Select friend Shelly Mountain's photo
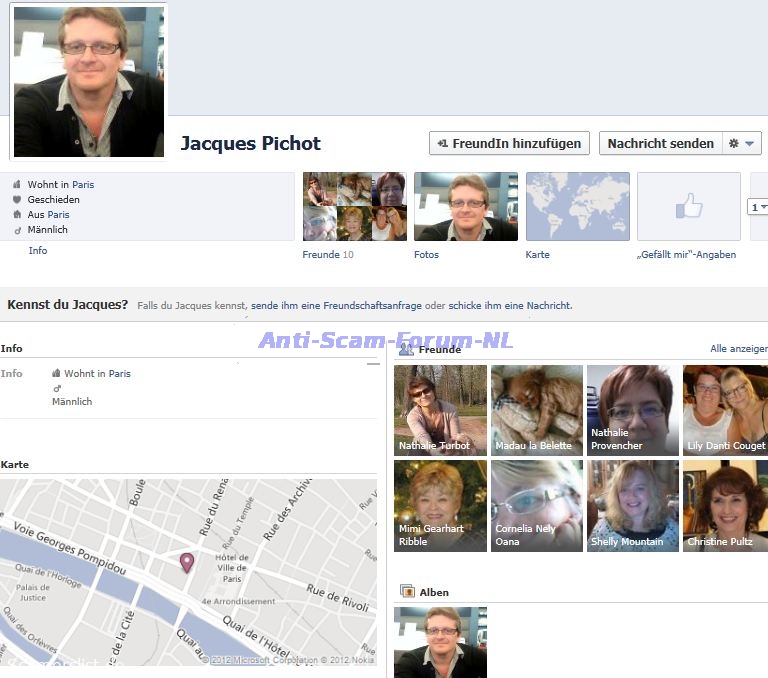Image resolution: width=768 pixels, height=678 pixels. [x=632, y=506]
